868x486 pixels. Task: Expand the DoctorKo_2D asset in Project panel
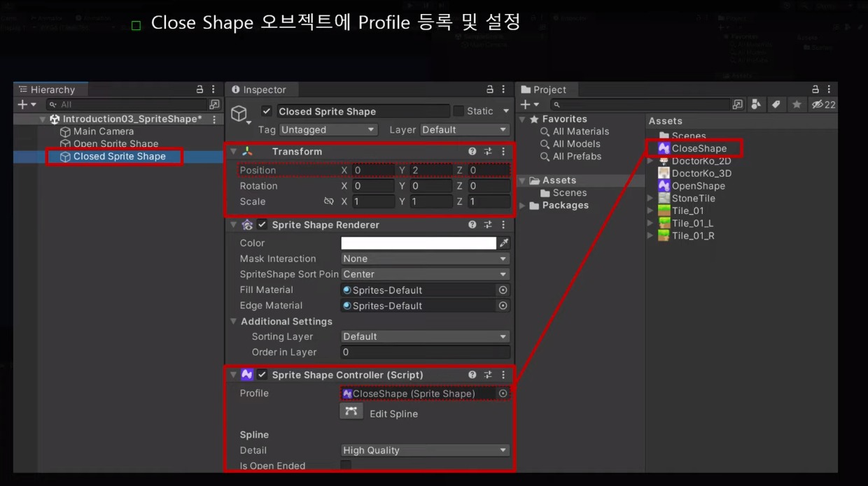click(650, 160)
